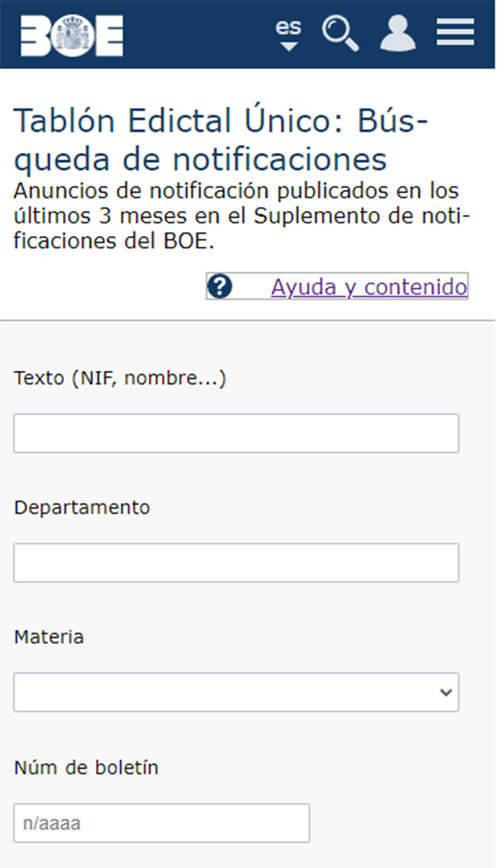This screenshot has height=868, width=499.
Task: Open the 'es' language selector
Action: [288, 28]
